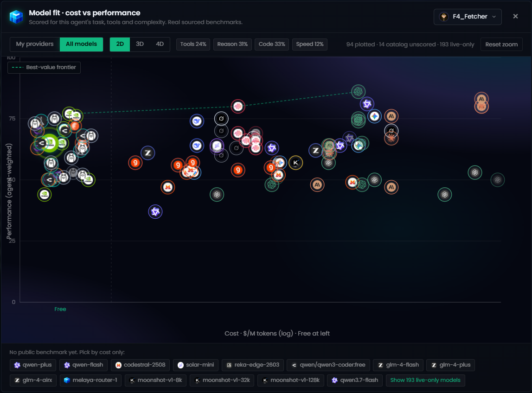Pick the qwen-plus model chip
Viewport: 532px width, 393px height.
33,365
